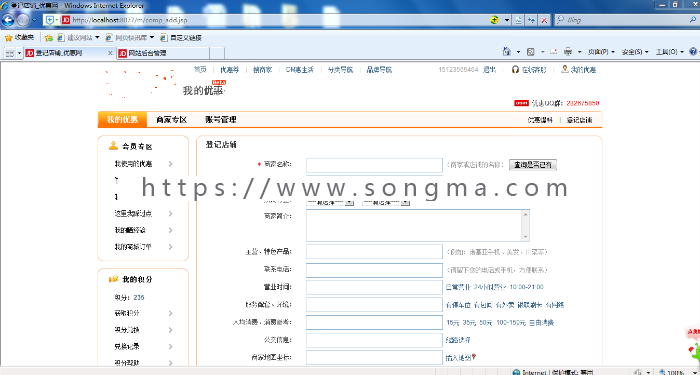Click the headset icon beside 在线客服
The width and height of the screenshot is (700, 375).
coord(515,69)
